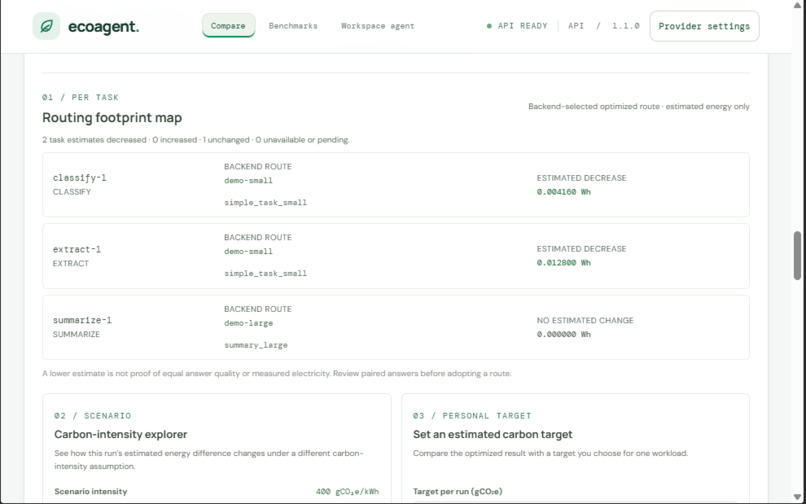Click the 03 / PERSONAL TARGET label
Screen dimensions: 806x504
[x=472, y=416]
